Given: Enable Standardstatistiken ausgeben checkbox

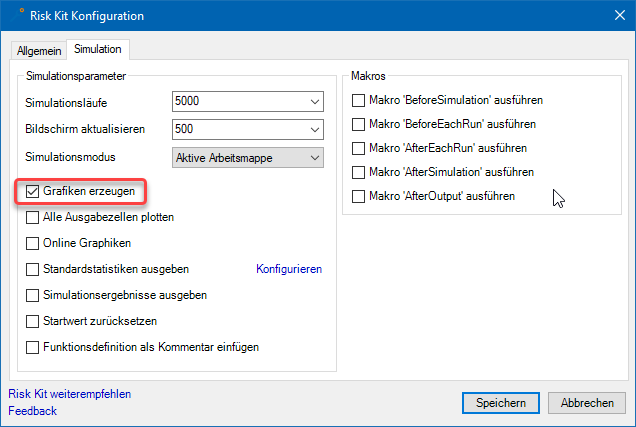Looking at the screenshot, I should click(32, 269).
